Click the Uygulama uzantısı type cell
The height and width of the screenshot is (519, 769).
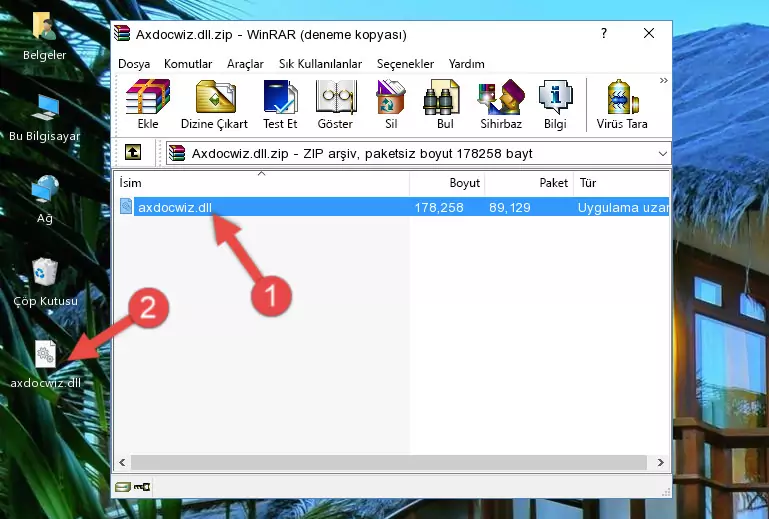(623, 207)
